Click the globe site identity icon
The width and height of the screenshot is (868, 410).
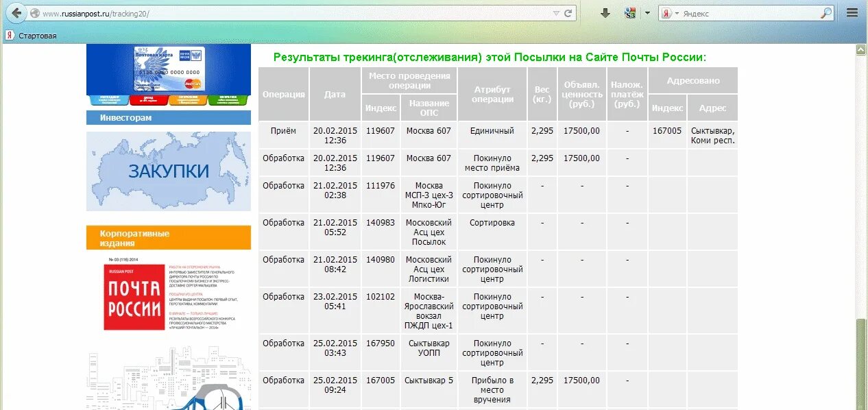click(x=35, y=13)
